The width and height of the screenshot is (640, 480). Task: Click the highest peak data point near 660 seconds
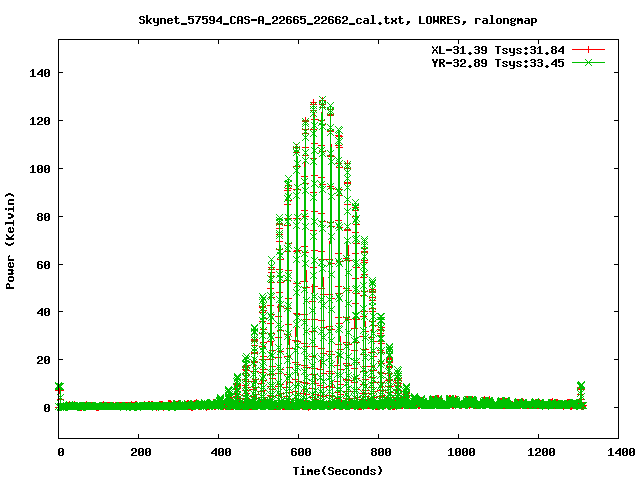[322, 100]
